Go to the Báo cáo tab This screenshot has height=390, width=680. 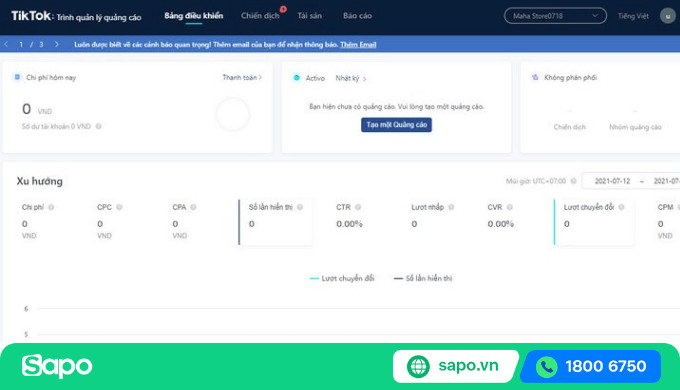click(x=357, y=16)
